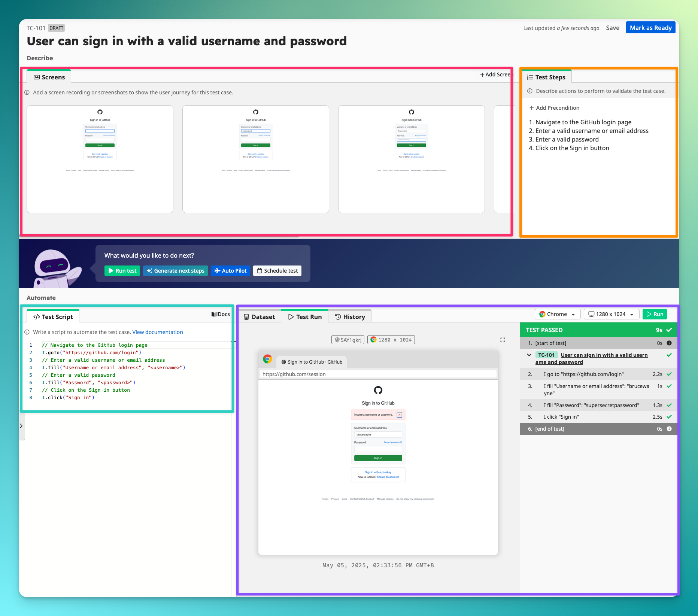Switch to the Test Run tab
Viewport: 698px width, 616px height.
(x=305, y=317)
